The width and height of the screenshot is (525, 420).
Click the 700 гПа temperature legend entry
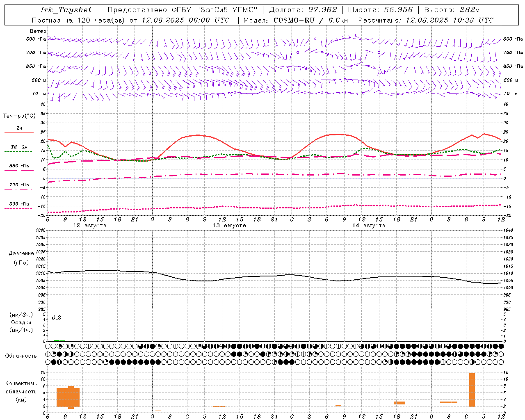(19, 185)
